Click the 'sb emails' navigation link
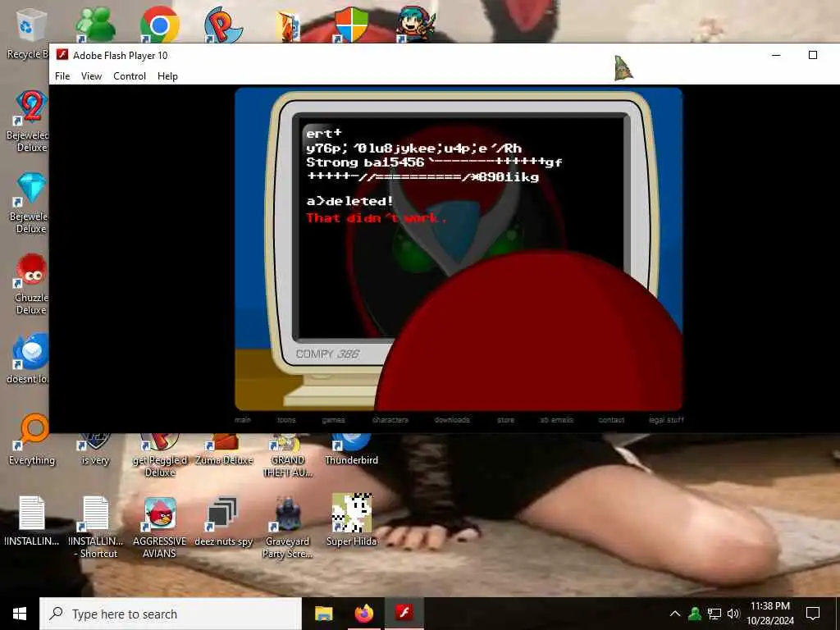The width and height of the screenshot is (840, 630). pos(557,419)
